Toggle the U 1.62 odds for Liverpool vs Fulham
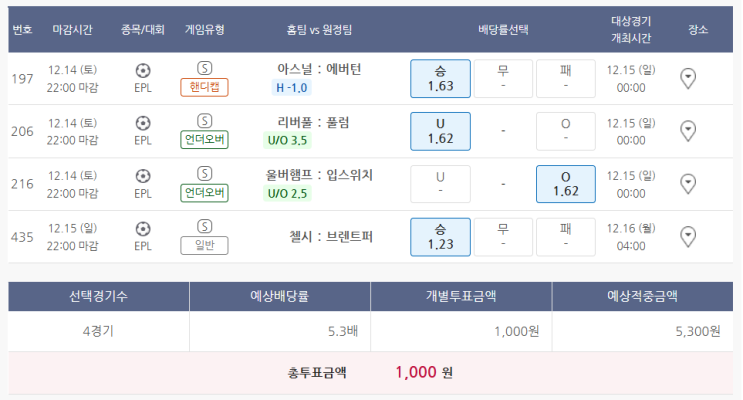The width and height of the screenshot is (743, 400). pos(440,131)
